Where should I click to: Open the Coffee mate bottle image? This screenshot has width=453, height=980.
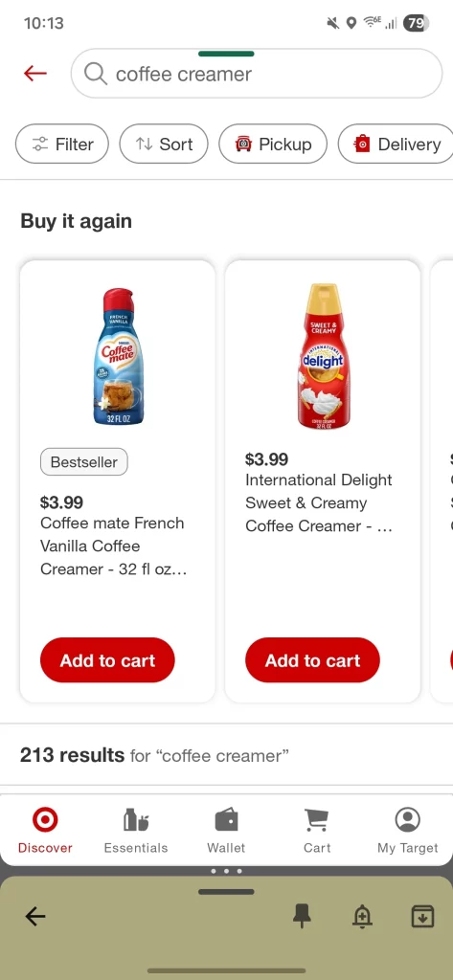[x=118, y=356]
